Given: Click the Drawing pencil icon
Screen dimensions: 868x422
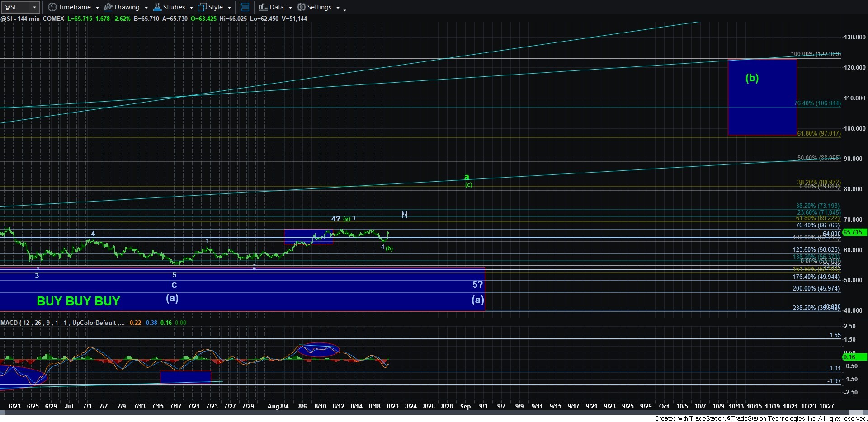Looking at the screenshot, I should click(x=108, y=7).
